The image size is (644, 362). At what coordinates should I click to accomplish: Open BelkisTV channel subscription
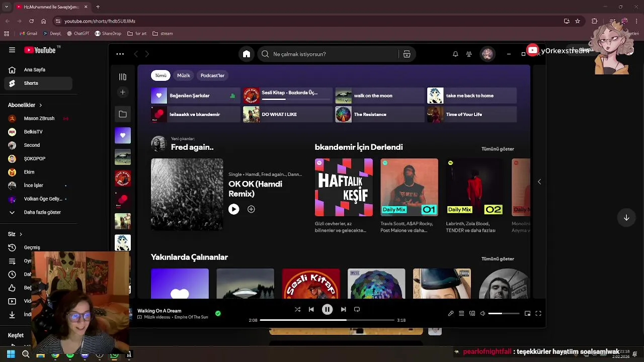tap(38, 132)
